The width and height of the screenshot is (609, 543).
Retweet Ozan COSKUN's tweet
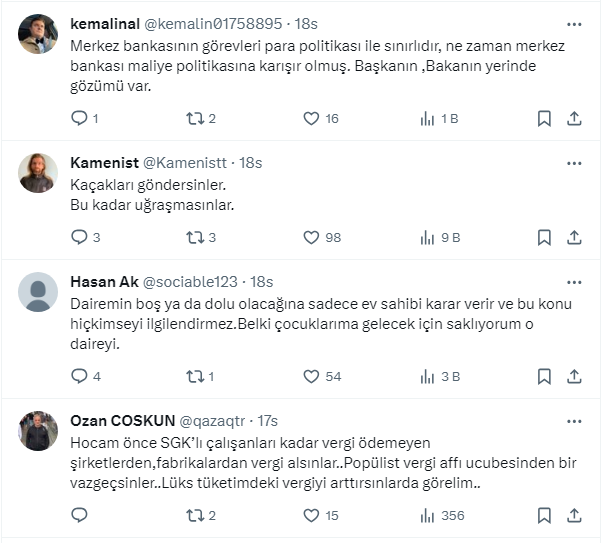[x=195, y=515]
